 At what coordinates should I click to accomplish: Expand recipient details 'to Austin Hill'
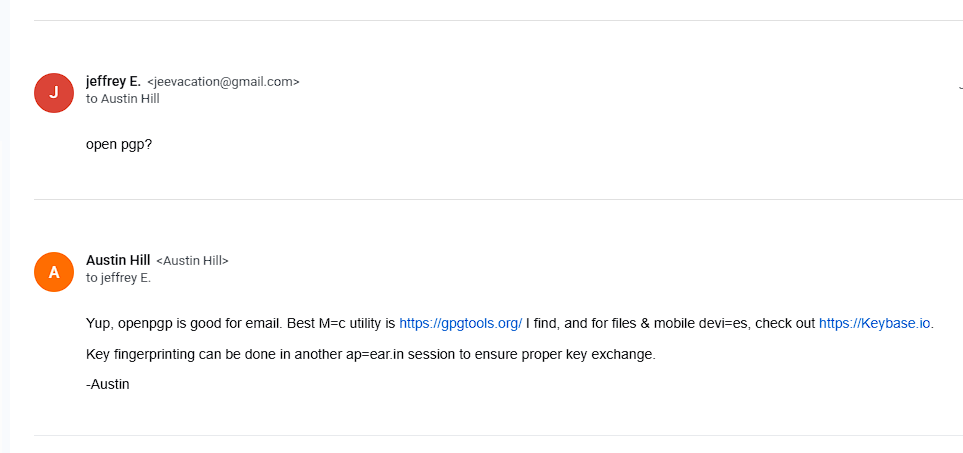coord(122,98)
